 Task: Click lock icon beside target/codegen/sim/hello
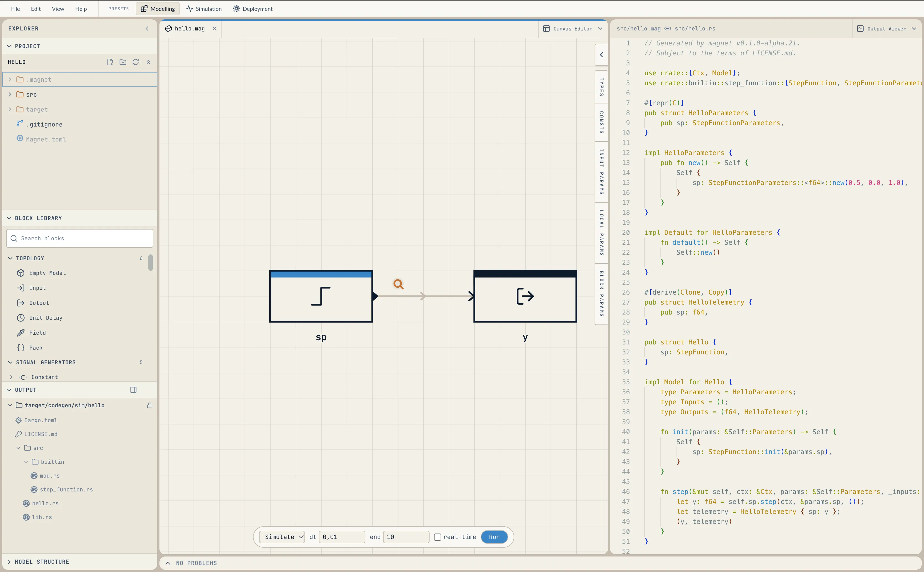pos(150,405)
